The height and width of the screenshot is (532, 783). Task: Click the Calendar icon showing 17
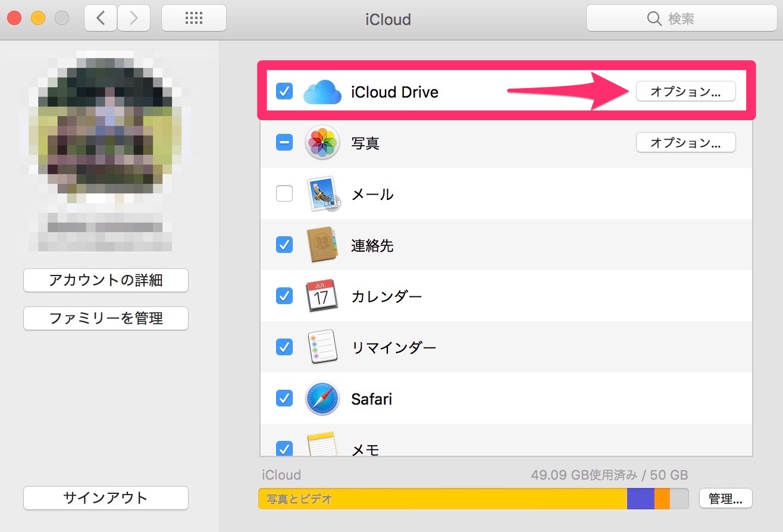click(322, 296)
